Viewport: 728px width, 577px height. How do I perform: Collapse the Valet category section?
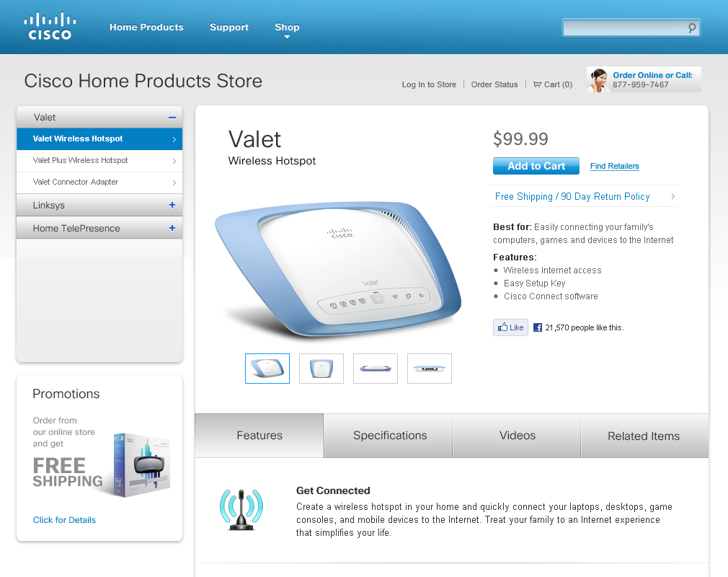[172, 118]
